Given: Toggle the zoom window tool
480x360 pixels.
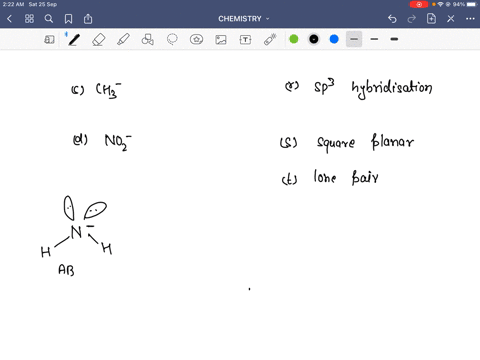Looking at the screenshot, I should coord(49,40).
